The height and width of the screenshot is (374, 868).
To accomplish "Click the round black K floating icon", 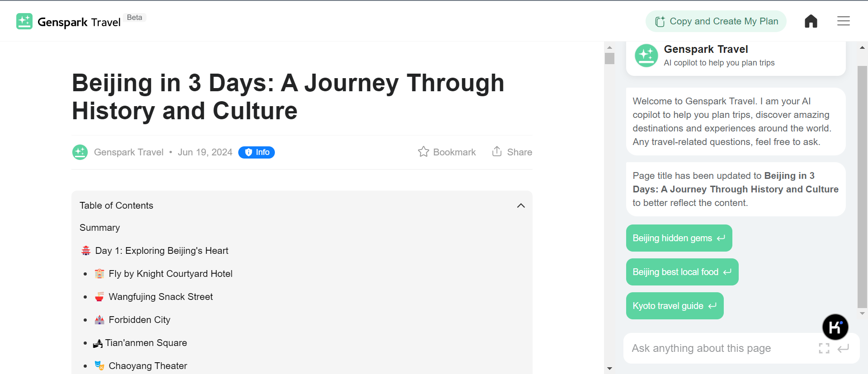I will [835, 327].
